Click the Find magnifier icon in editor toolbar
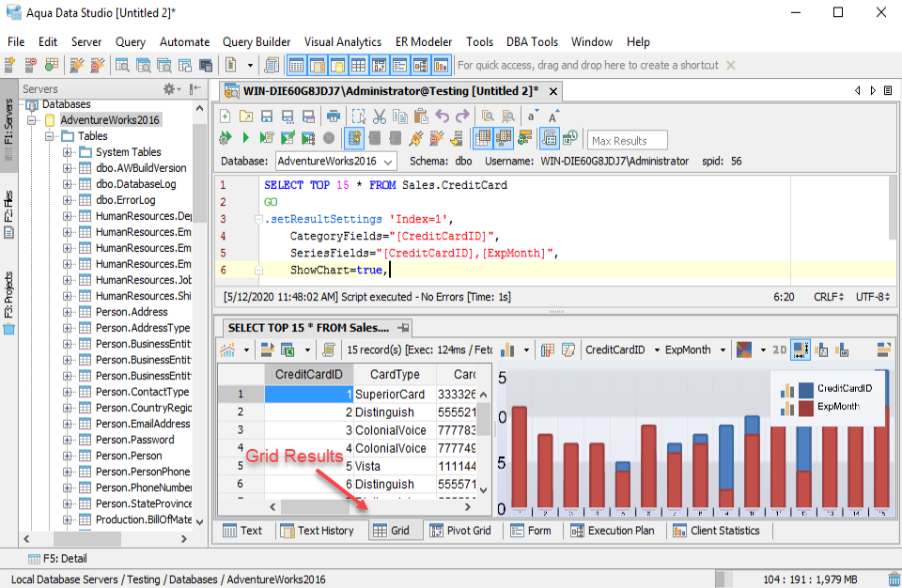The width and height of the screenshot is (902, 588). pos(488,116)
